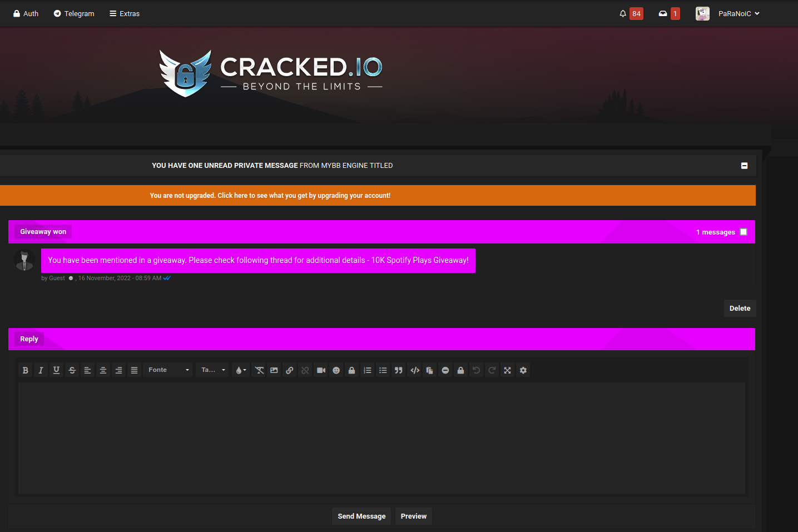
Task: Click the Reply section header label
Action: click(29, 339)
